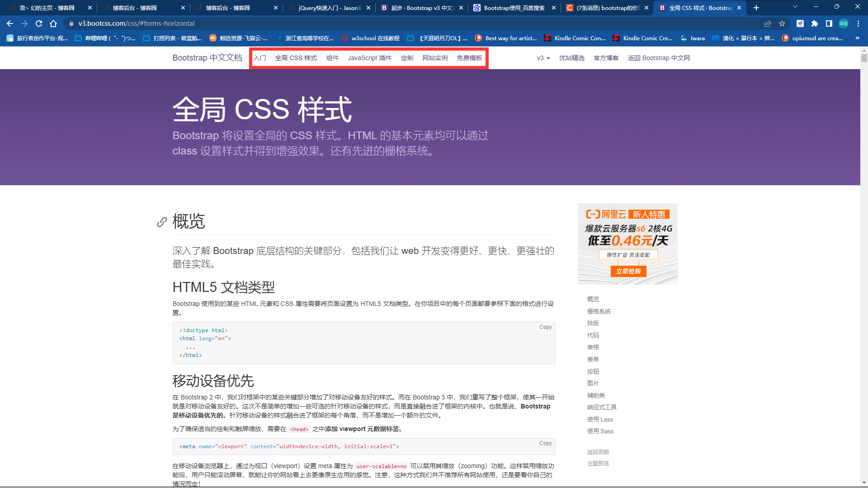
Task: Expand the hidden bookmarks overflow chevron
Action: [858, 38]
